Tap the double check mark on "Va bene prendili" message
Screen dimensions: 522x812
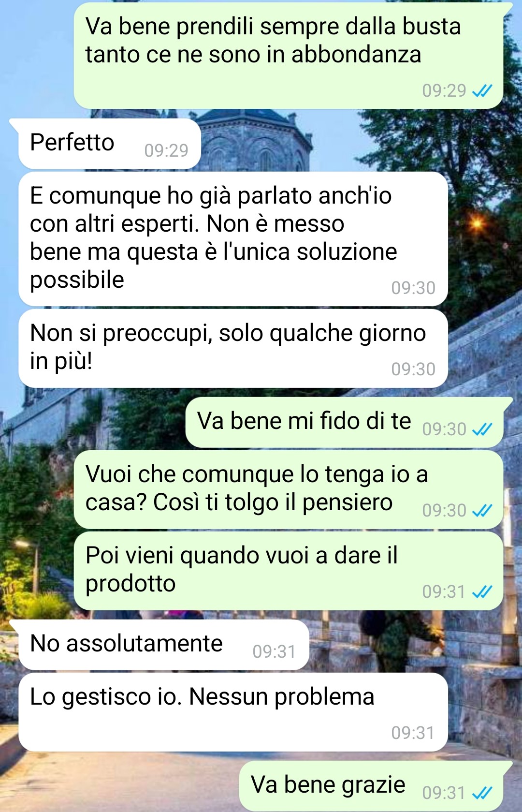click(x=482, y=91)
